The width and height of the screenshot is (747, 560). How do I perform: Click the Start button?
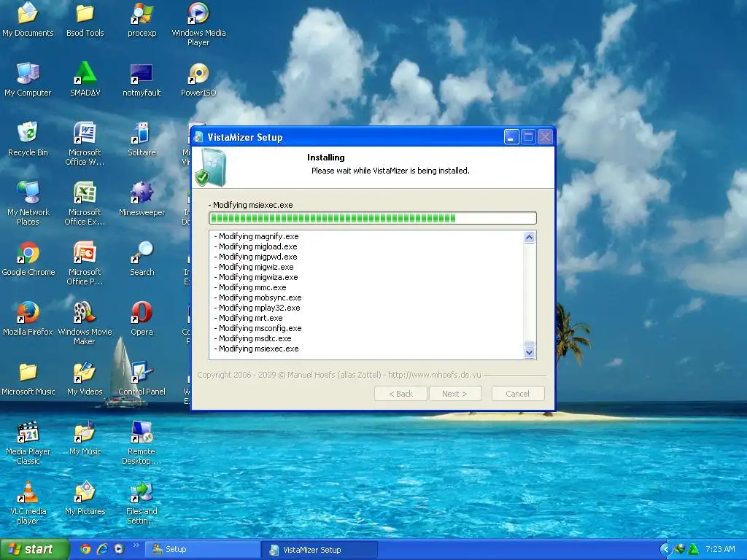pos(34,550)
